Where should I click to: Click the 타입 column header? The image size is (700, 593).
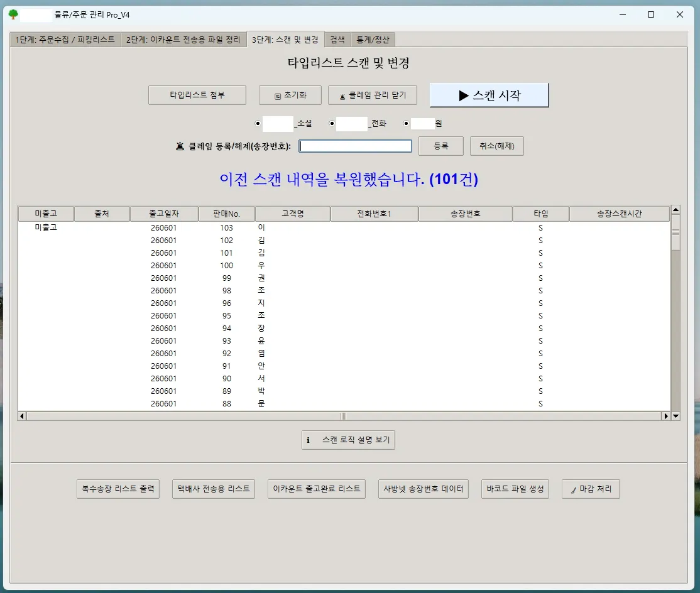pyautogui.click(x=541, y=214)
